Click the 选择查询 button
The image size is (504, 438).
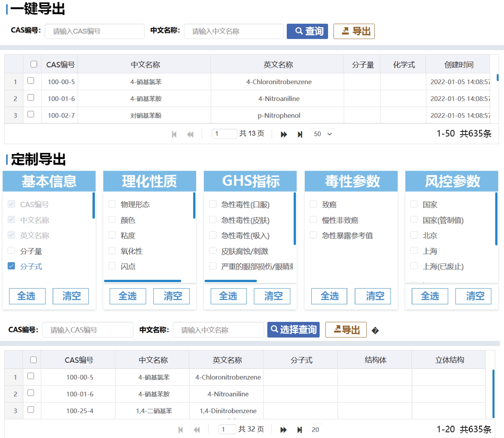click(x=293, y=330)
